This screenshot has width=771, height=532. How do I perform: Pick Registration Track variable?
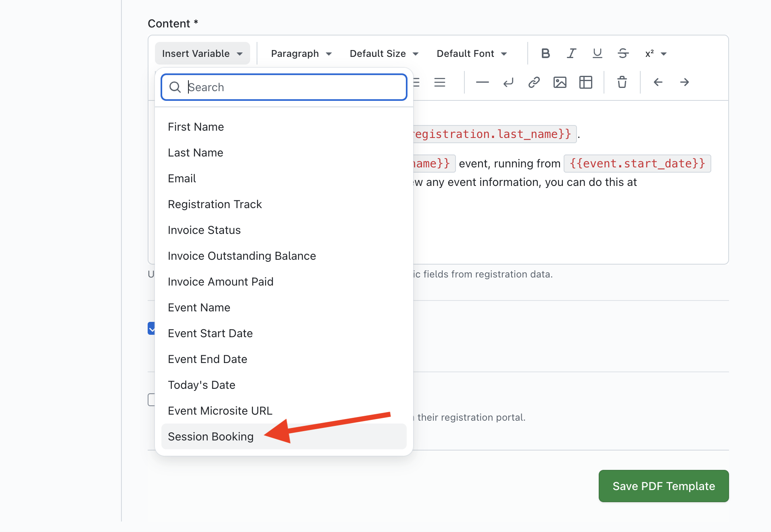pos(284,204)
